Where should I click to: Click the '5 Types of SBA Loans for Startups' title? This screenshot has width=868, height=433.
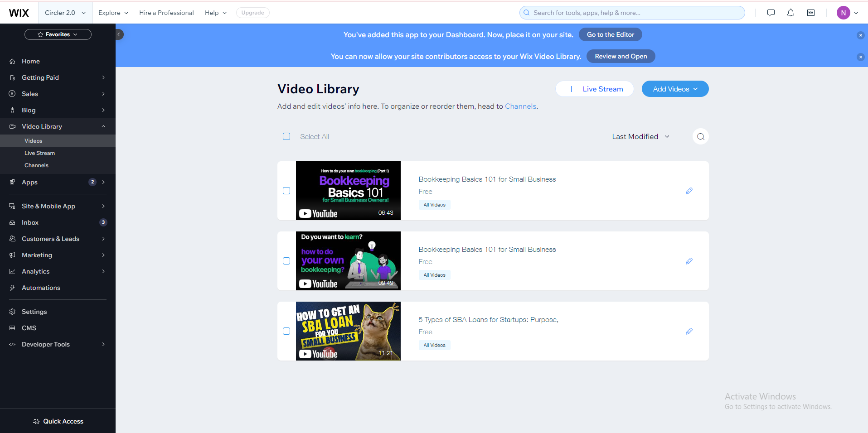pos(488,320)
